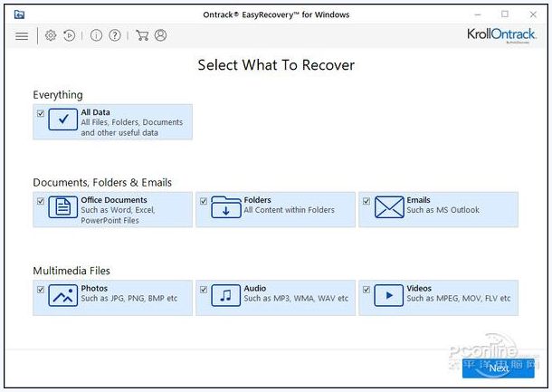Open the help question mark icon
This screenshot has height=392, width=552.
115,35
